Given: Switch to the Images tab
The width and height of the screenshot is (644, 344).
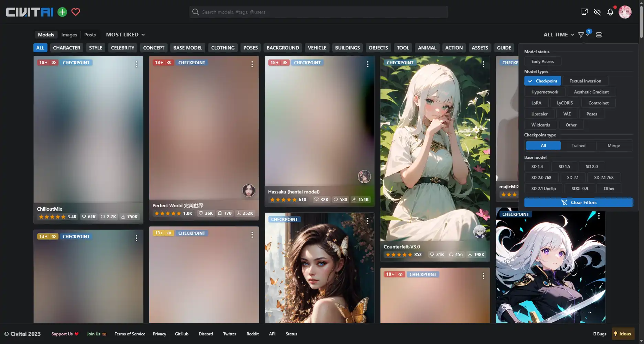Looking at the screenshot, I should 69,35.
